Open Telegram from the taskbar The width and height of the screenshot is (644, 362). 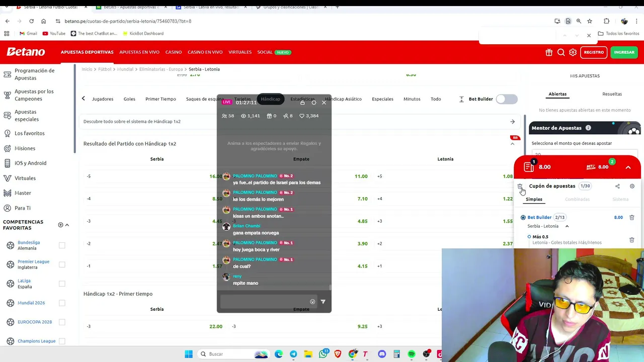[293, 354]
